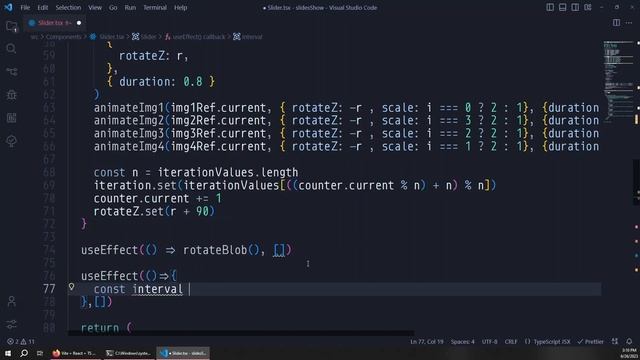Click line number 77 in gutter
The image size is (640, 360).
pos(49,289)
